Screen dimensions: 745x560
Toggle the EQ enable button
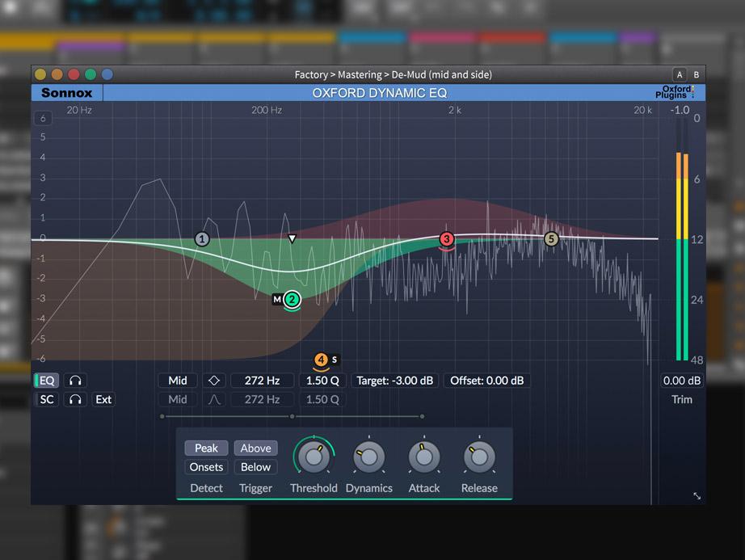pos(47,381)
